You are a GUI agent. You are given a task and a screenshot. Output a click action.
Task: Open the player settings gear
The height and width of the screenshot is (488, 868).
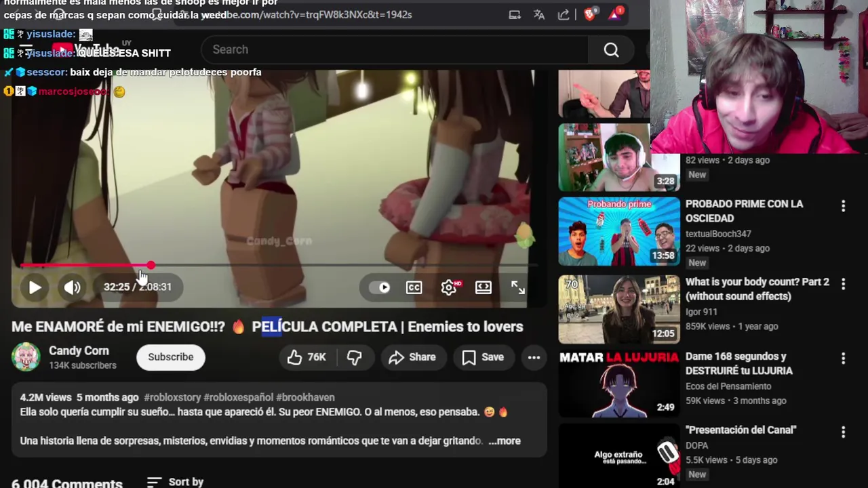click(449, 287)
